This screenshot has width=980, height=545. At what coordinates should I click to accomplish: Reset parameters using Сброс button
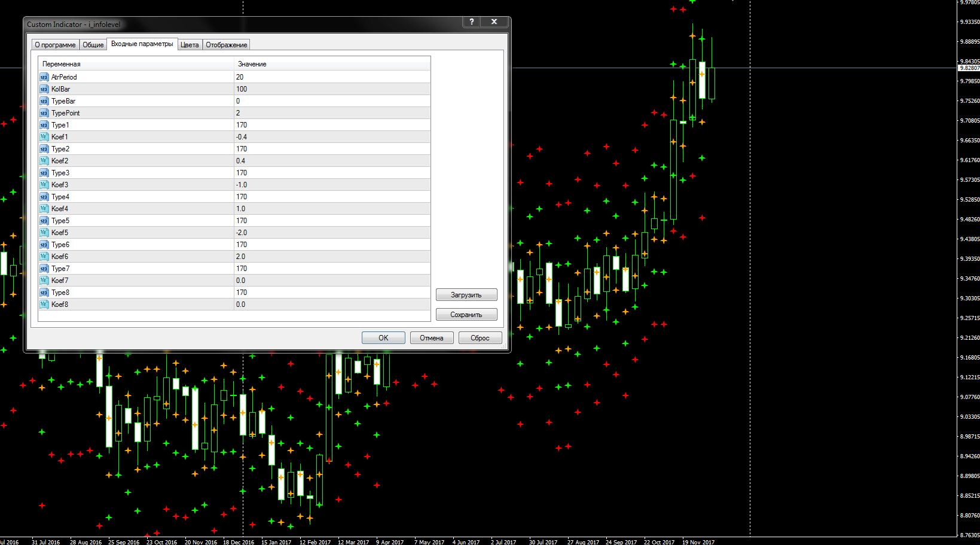pos(480,338)
